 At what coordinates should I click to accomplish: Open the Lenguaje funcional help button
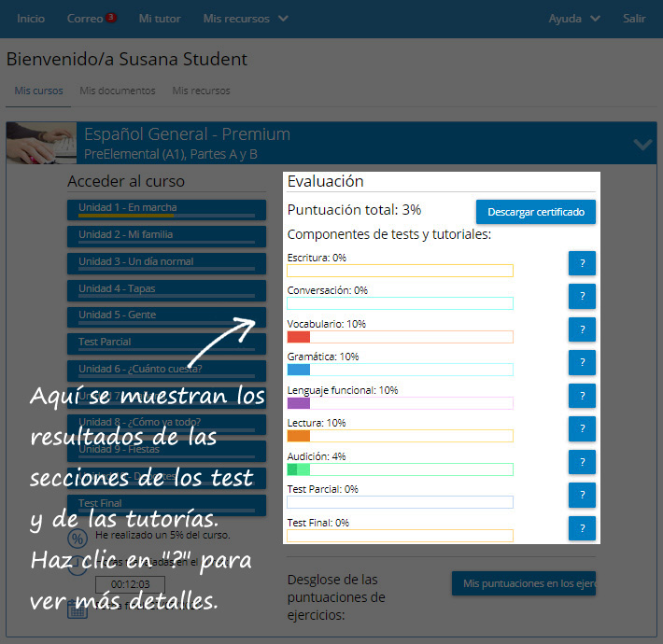(x=582, y=396)
